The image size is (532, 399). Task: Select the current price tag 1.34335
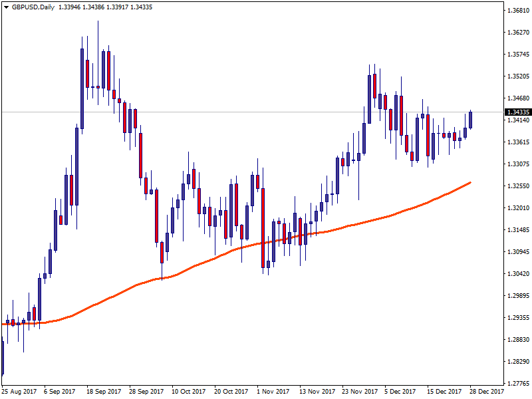pos(516,112)
